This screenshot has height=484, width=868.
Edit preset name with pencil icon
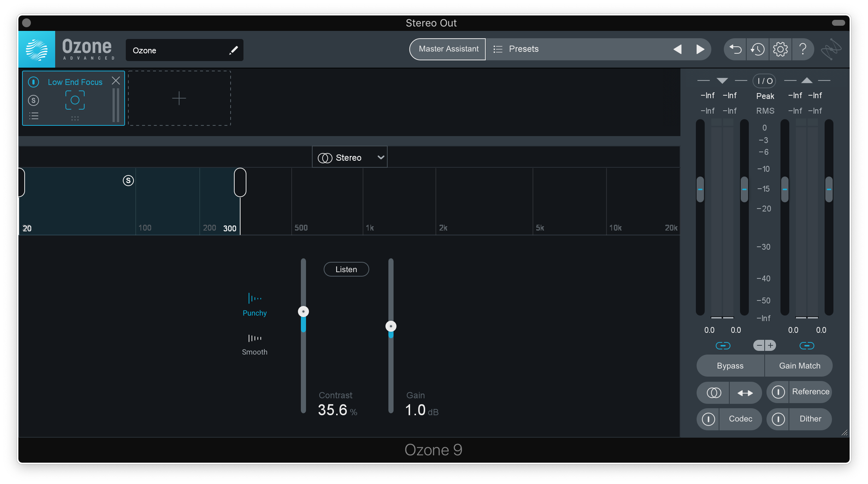233,50
